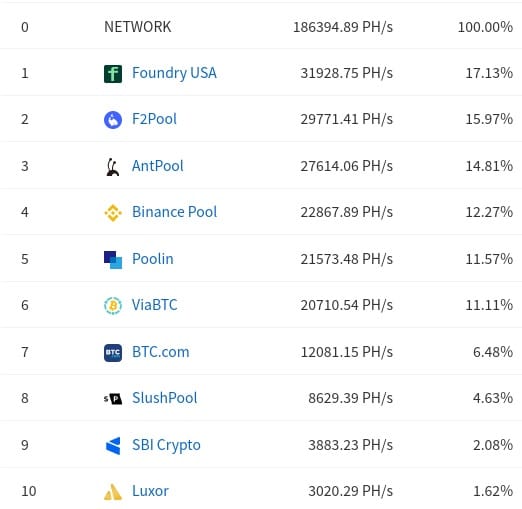Click the Foundry USA green logo icon
Viewport: 522px width, 509px height.
coord(113,74)
